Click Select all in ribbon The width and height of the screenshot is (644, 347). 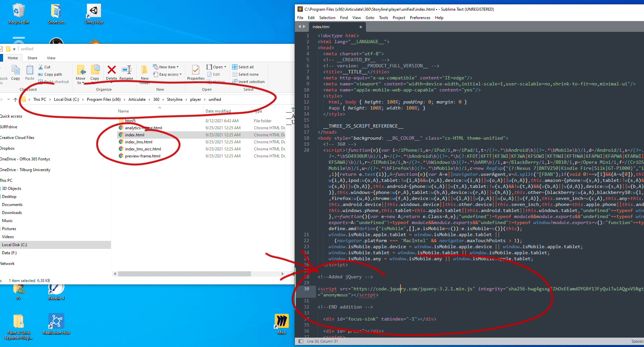(x=246, y=67)
